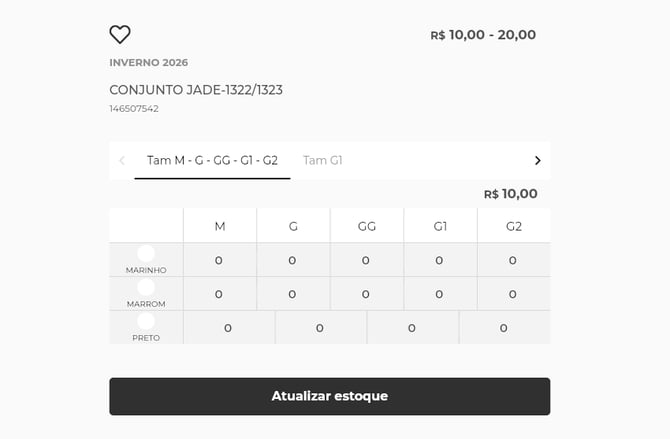Edit Marinho stock for size G
This screenshot has width=670, height=439.
point(292,260)
